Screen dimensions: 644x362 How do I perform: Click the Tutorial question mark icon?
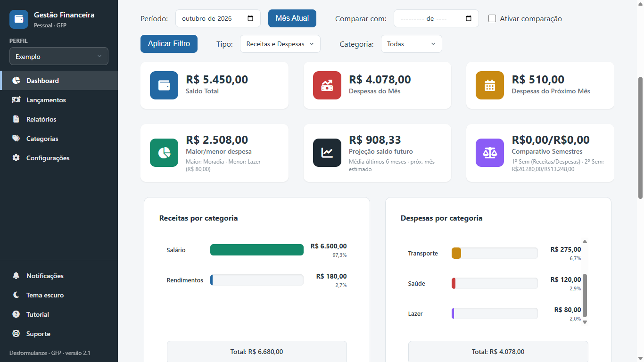[x=16, y=314]
